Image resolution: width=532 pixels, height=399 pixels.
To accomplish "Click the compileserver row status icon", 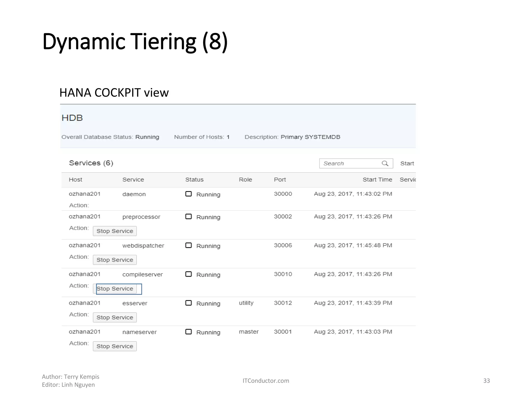I will pyautogui.click(x=189, y=274).
